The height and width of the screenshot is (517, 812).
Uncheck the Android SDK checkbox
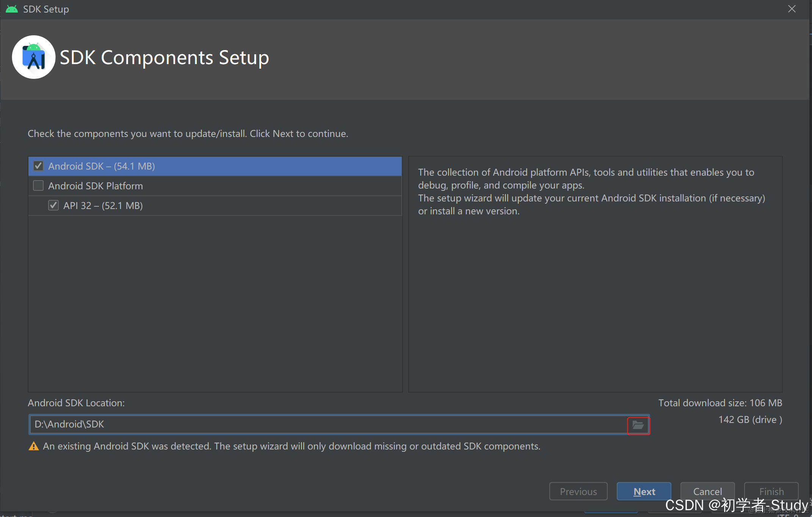38,166
